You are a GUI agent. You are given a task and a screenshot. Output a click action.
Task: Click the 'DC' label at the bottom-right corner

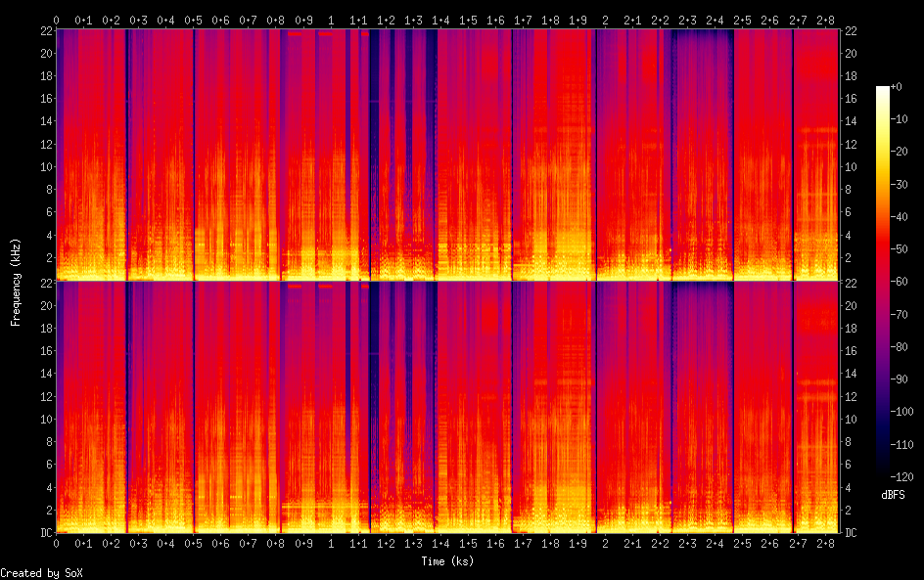852,533
